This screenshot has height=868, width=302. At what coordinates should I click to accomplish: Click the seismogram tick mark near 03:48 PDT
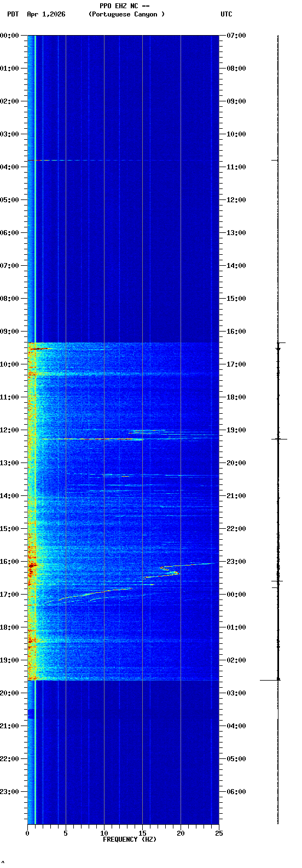275,160
